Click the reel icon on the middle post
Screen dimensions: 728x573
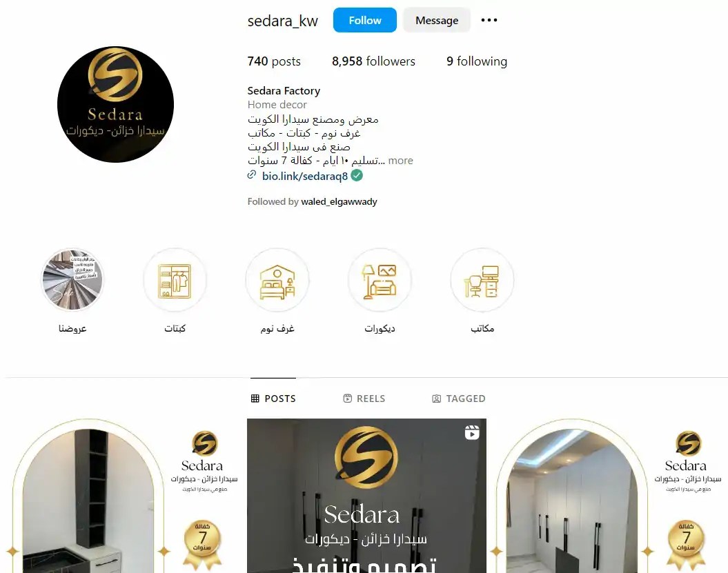click(x=472, y=432)
